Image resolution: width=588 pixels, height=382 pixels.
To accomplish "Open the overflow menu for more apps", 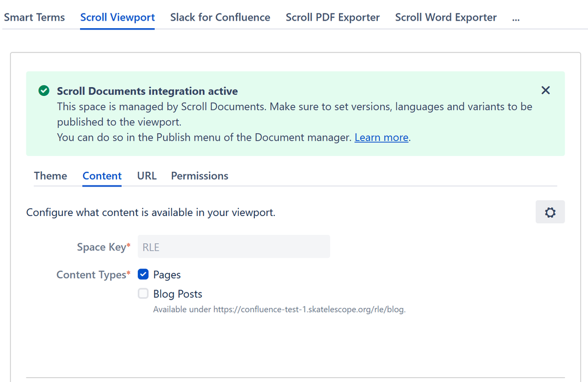I will click(516, 18).
